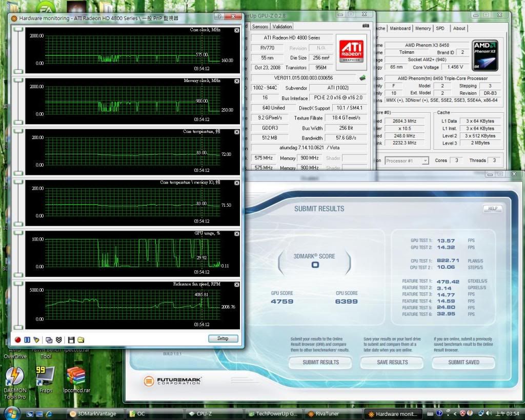Close the Memory clock graph panel
The width and height of the screenshot is (525, 420).
point(237,82)
